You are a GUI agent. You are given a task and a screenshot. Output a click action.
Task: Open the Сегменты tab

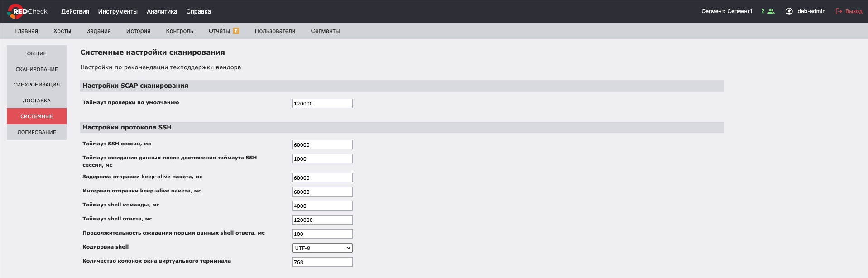[x=325, y=31]
